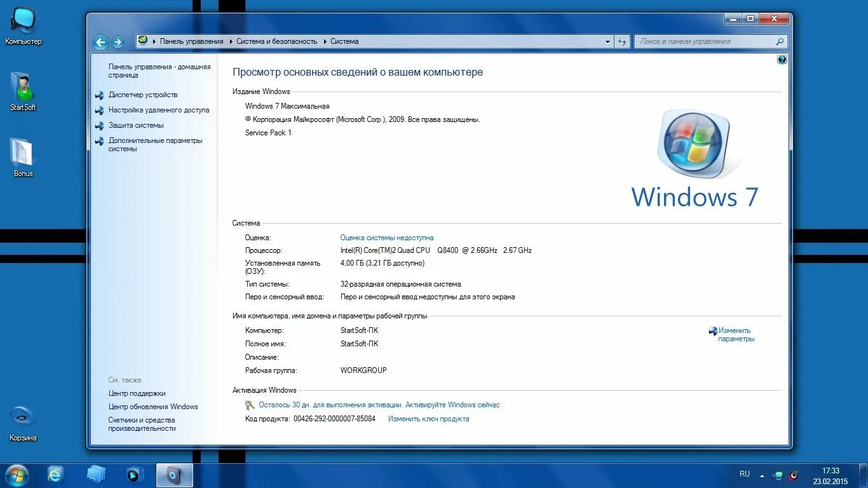Select Система и безопасность breadcrumb

[277, 41]
